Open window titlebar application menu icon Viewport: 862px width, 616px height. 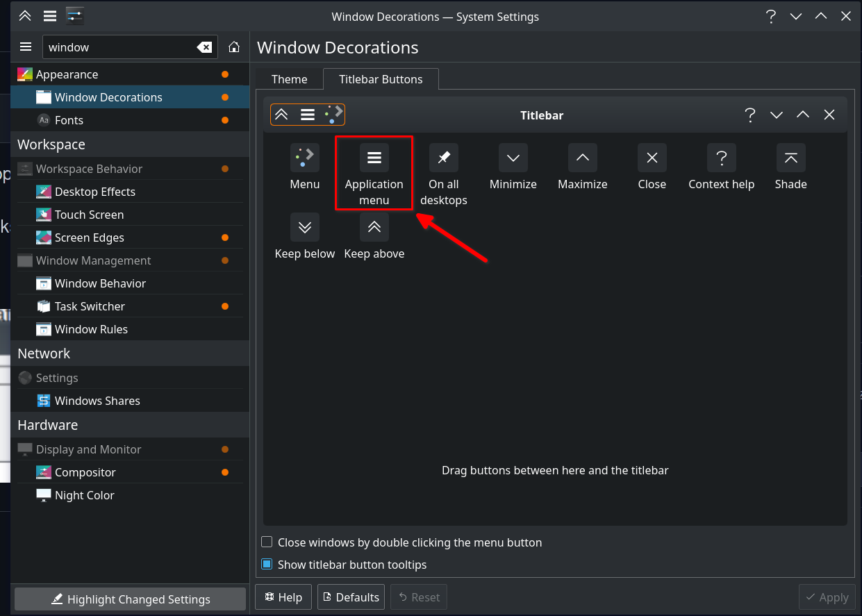click(x=50, y=16)
